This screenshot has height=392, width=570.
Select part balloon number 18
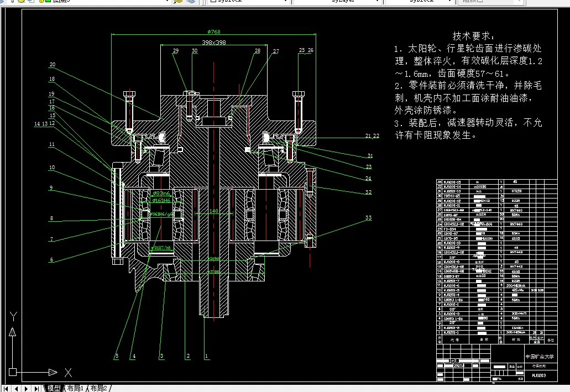click(x=52, y=79)
